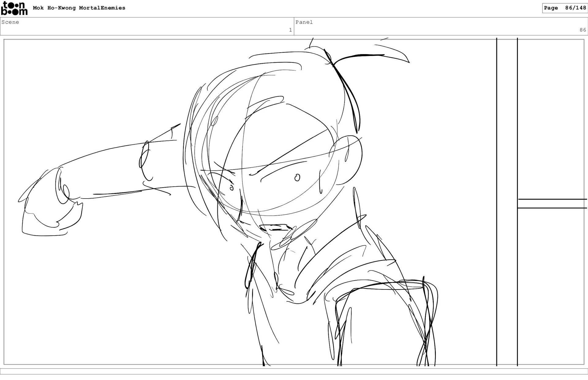Click the scene number 1 field
The width and height of the screenshot is (588, 380).
290,30
